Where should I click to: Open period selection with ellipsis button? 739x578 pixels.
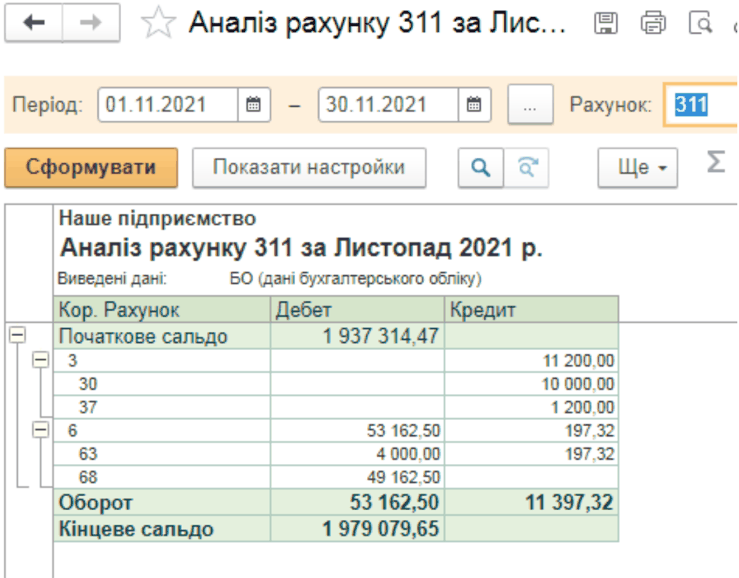pos(530,104)
